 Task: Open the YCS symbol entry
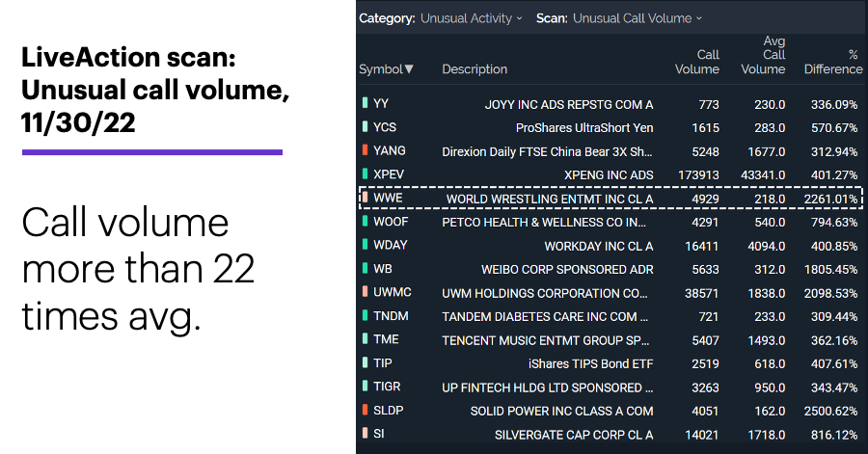(x=385, y=127)
